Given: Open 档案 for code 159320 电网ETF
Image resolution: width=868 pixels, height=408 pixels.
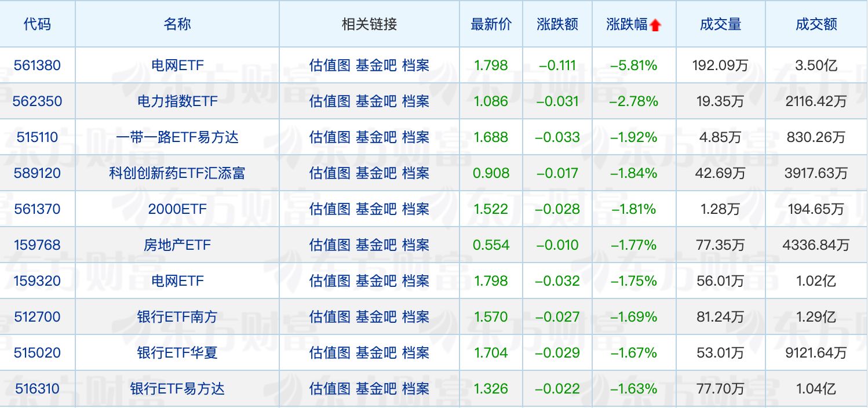Looking at the screenshot, I should point(414,281).
